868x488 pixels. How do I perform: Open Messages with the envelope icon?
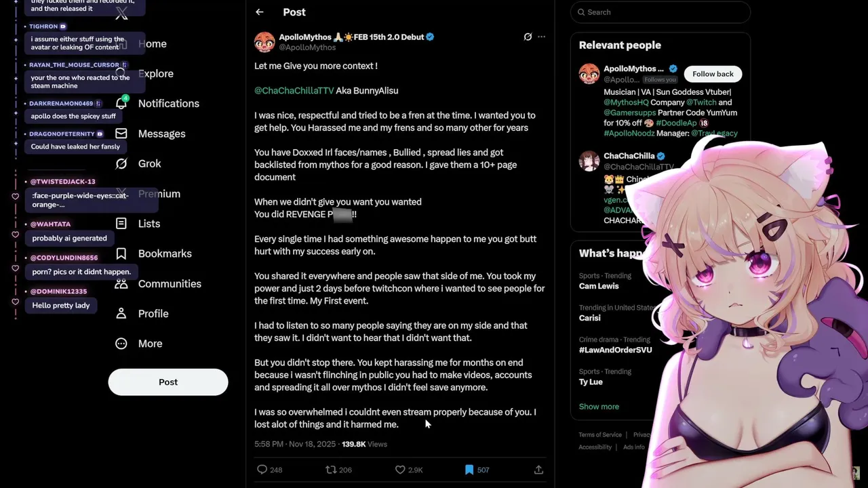(121, 134)
